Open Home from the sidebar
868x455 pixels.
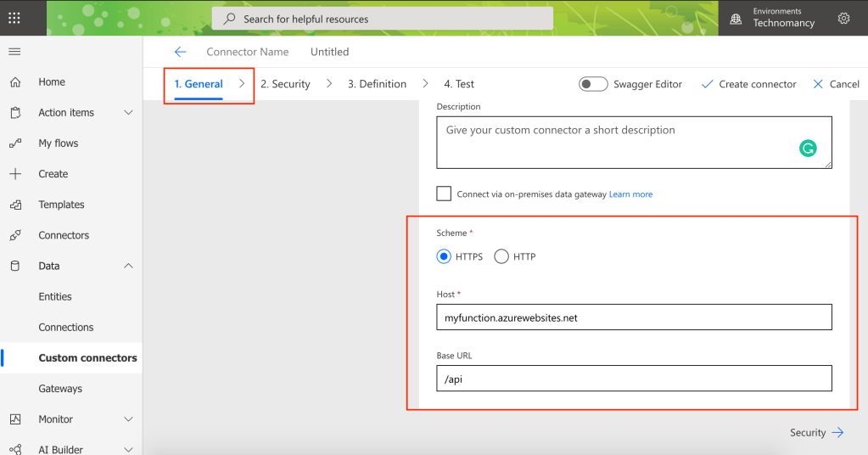click(x=52, y=82)
